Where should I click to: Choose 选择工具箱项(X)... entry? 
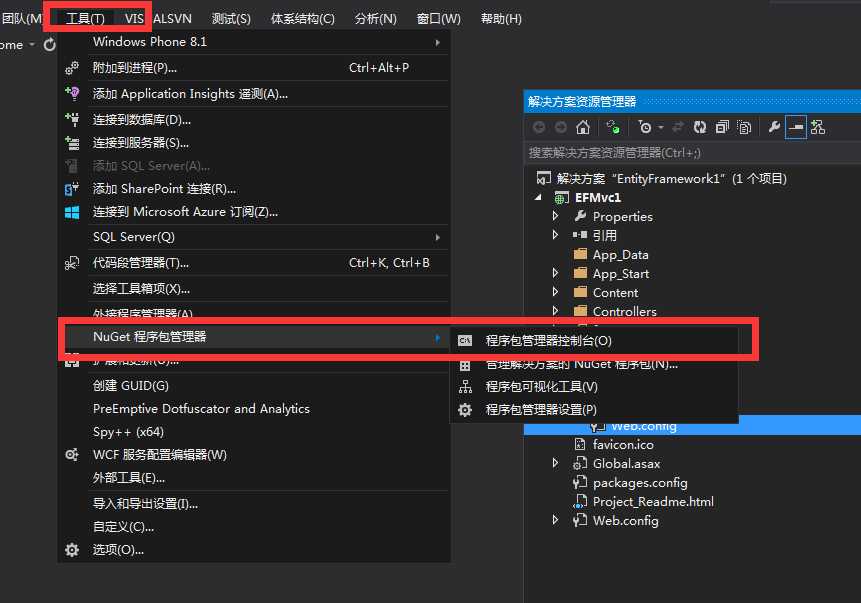click(x=254, y=289)
